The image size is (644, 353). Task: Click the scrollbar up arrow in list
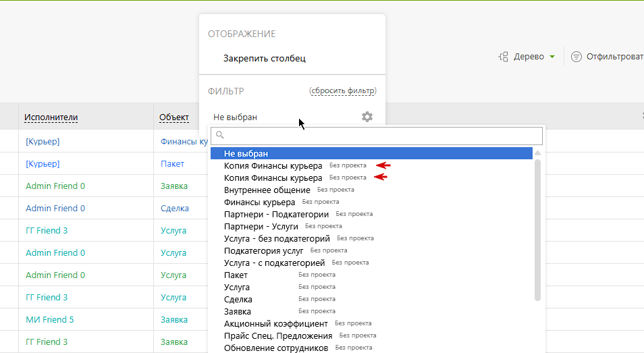537,153
